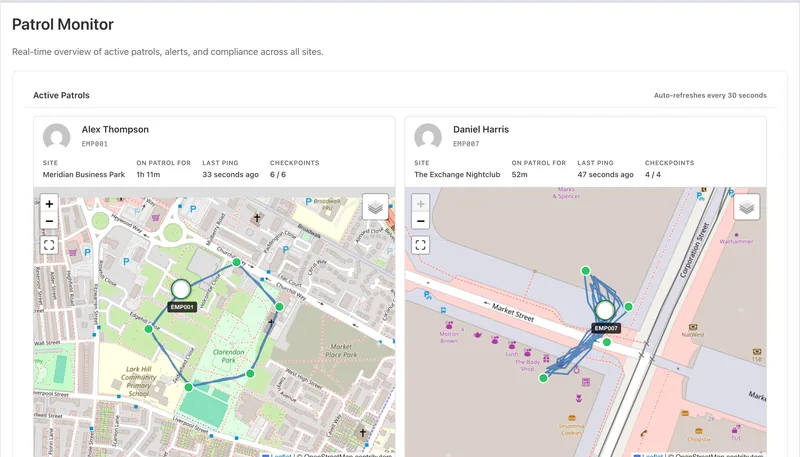Click the topmost checkpoint on Daniel Harris's map
800x457 pixels.
coord(586,271)
